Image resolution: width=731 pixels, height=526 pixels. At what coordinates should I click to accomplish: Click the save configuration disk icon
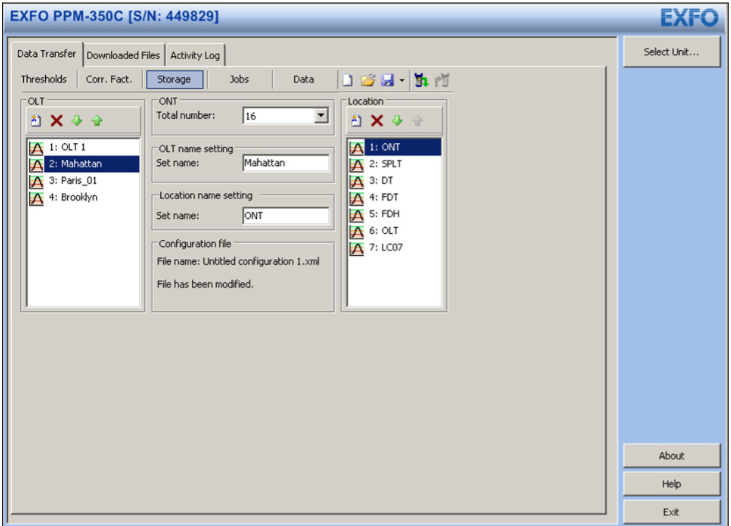[x=386, y=80]
